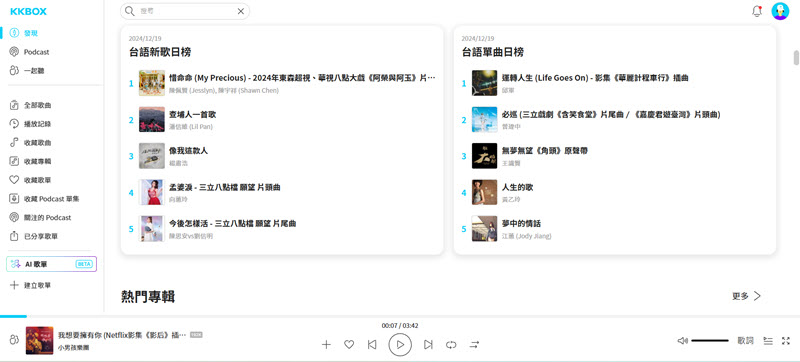Open artist 江蕙 (Jody Jiang)
This screenshot has width=800, height=362.
[527, 236]
